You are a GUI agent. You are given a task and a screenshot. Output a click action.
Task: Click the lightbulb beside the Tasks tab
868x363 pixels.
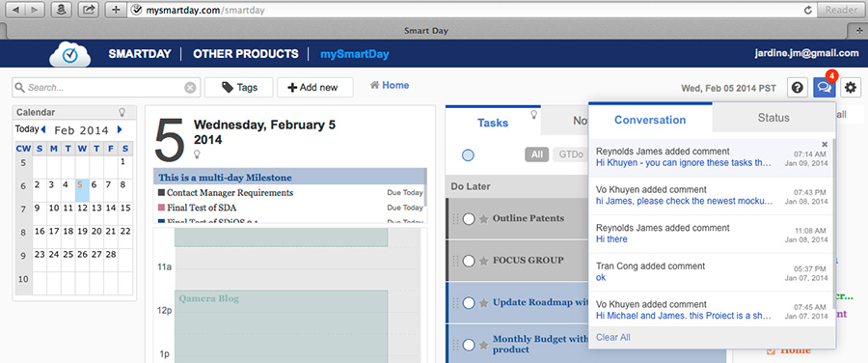534,114
